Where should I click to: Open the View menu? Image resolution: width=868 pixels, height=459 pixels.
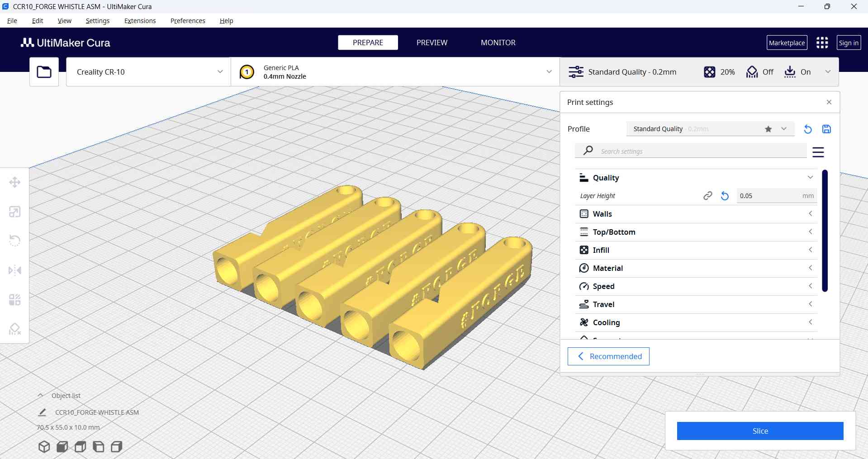click(x=64, y=21)
